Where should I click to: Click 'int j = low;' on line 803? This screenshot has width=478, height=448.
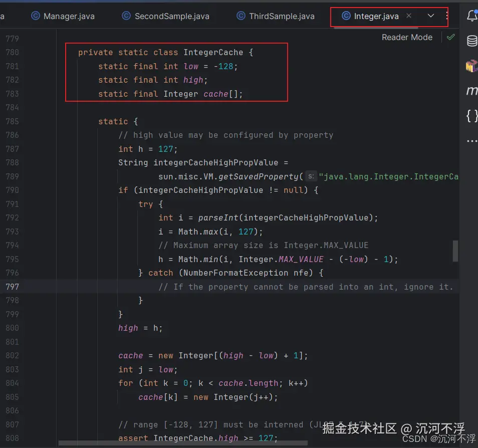[x=148, y=370]
